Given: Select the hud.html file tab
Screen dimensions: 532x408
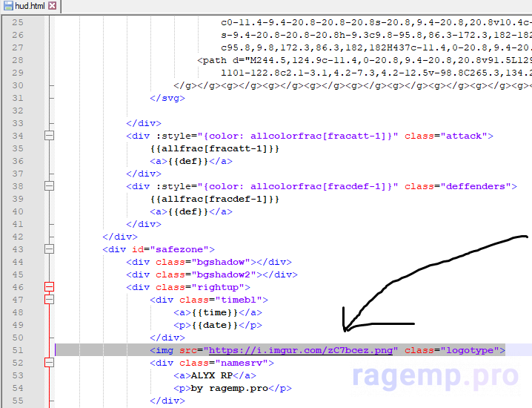Looking at the screenshot, I should pos(30,6).
